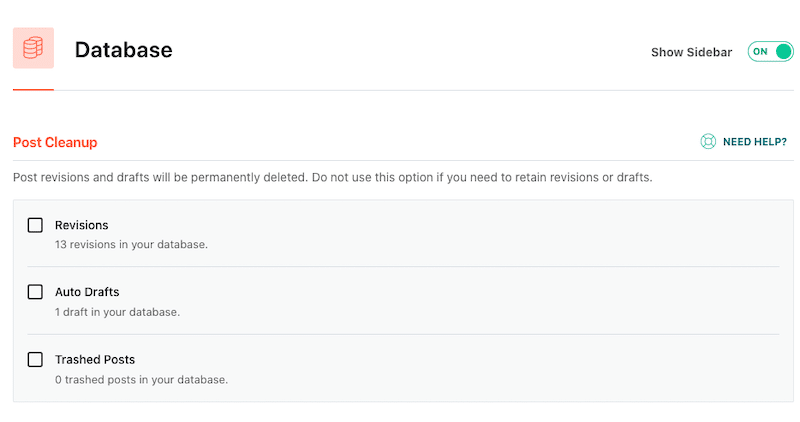This screenshot has height=422, width=800.
Task: Click the Trashed Posts option label
Action: point(95,359)
